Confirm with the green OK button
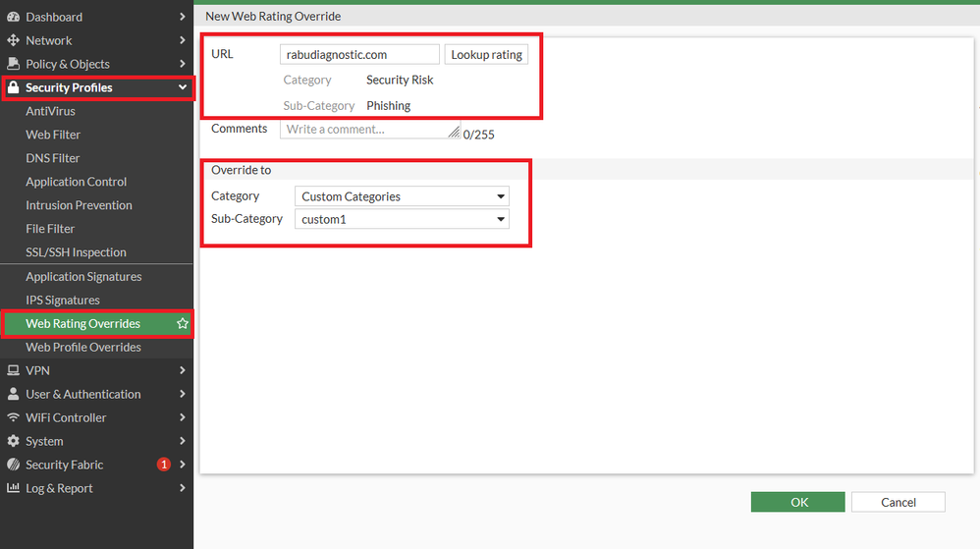This screenshot has width=980, height=549. (798, 502)
